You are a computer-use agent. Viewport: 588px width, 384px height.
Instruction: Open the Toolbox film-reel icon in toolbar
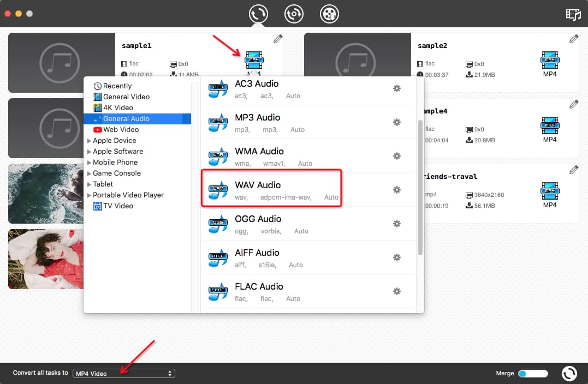329,14
